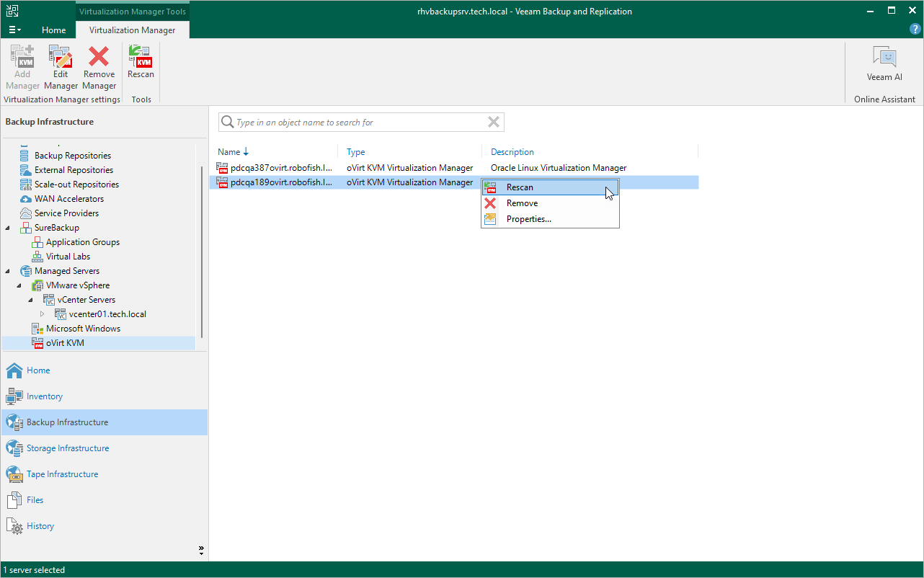Open the Veeam AI online assistant

point(884,63)
